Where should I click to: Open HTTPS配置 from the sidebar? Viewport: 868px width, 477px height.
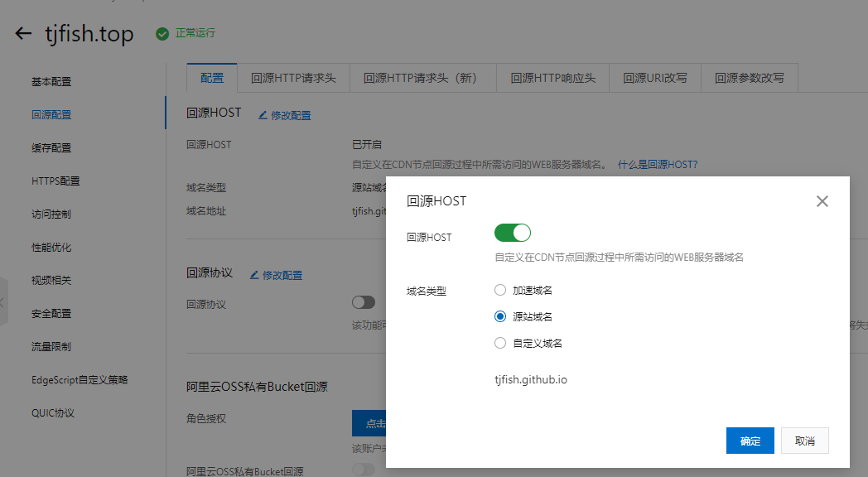pos(55,181)
